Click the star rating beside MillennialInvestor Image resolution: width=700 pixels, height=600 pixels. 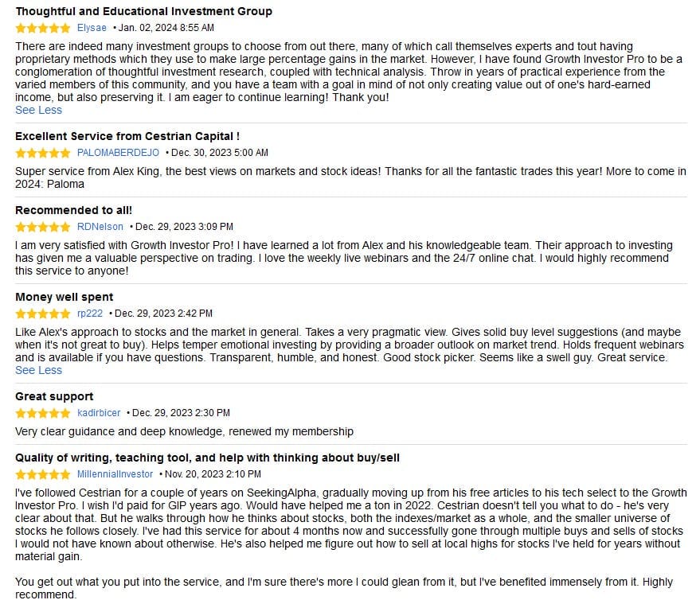pos(43,474)
